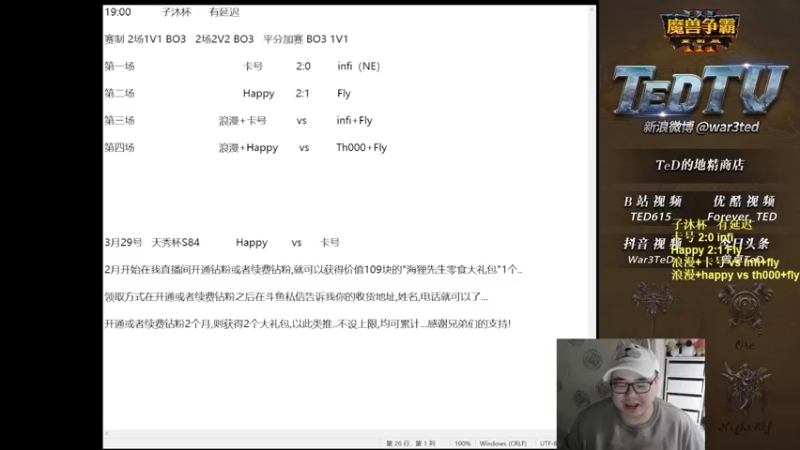Viewport: 800px width, 450px height.
Task: Click the yellow '浪漫+happy vs th000+fly' overlay text
Action: tap(735, 275)
